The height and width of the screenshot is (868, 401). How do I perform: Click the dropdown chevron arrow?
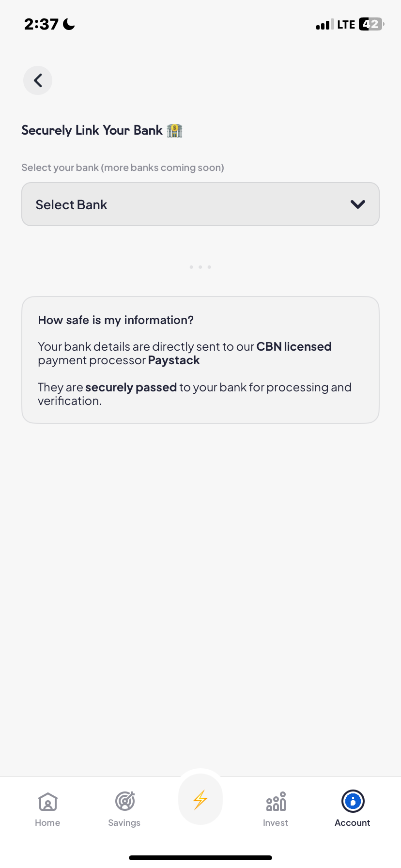click(x=357, y=204)
